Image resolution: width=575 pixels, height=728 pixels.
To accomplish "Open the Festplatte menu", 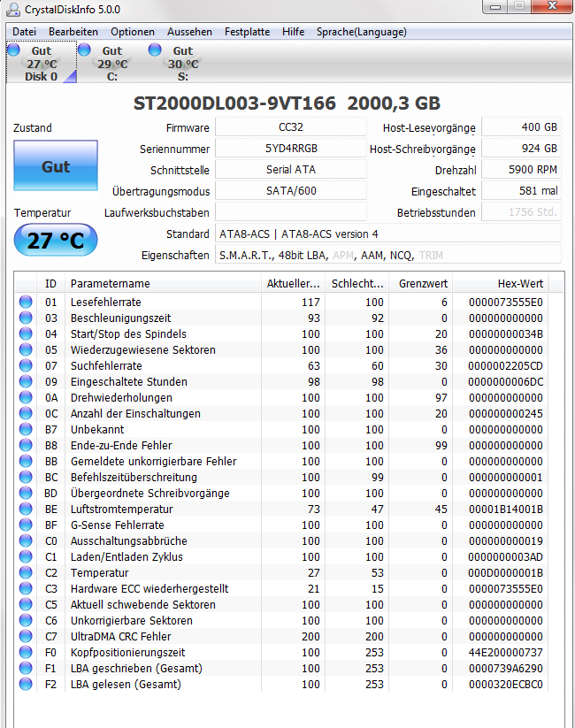I will click(247, 32).
